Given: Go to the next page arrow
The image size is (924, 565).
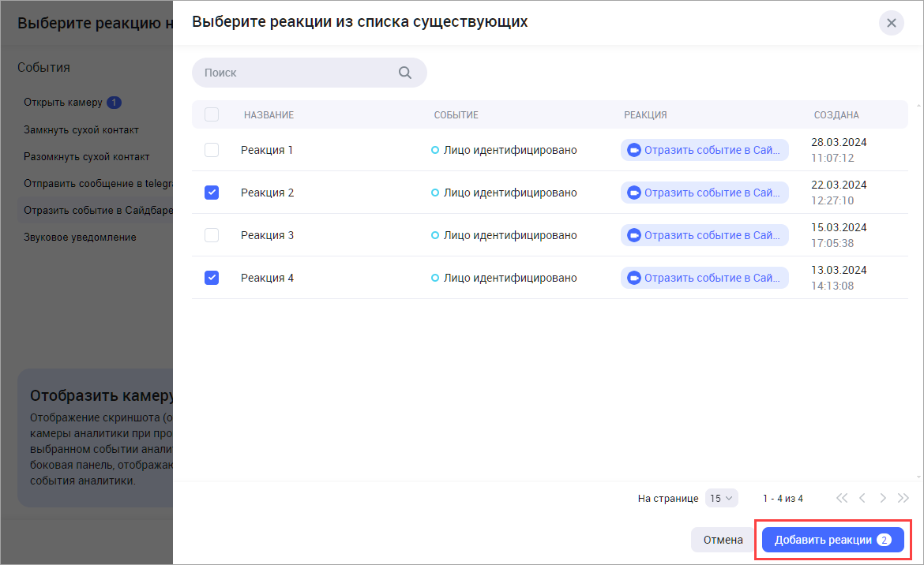Looking at the screenshot, I should coord(883,498).
